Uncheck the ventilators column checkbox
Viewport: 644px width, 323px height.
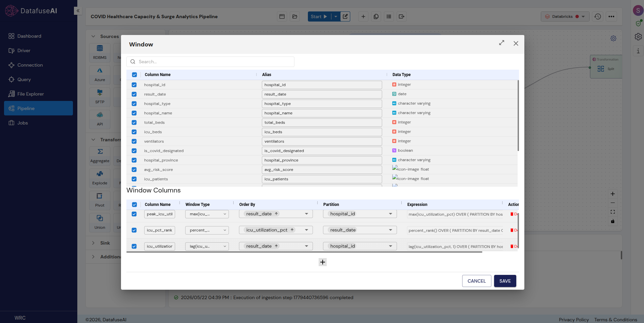134,141
